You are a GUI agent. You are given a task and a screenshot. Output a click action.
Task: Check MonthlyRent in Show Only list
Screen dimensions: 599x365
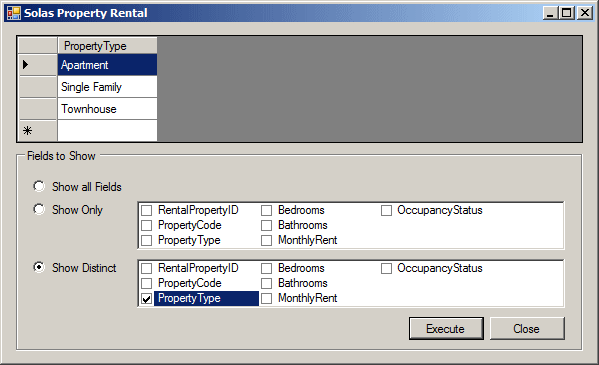pyautogui.click(x=266, y=240)
